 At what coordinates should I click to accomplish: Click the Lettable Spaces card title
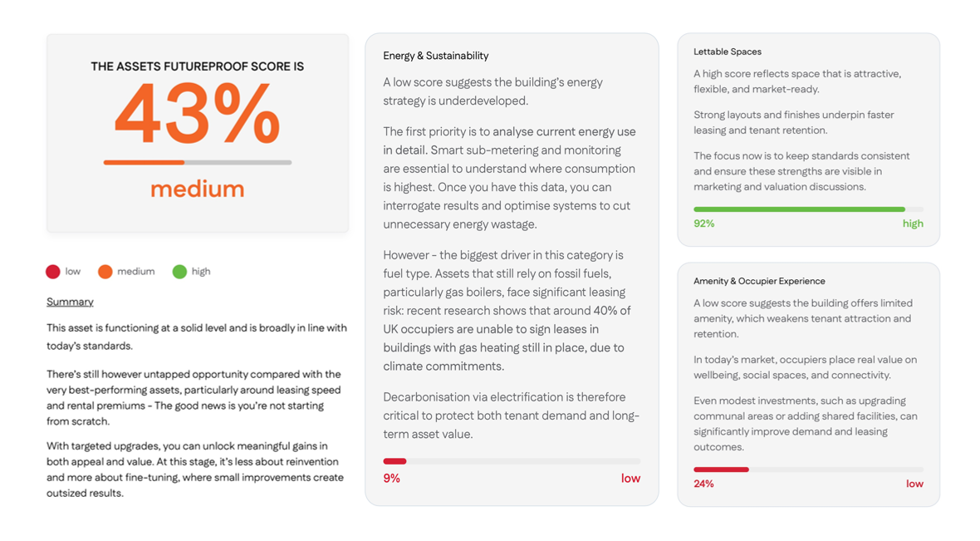click(728, 52)
